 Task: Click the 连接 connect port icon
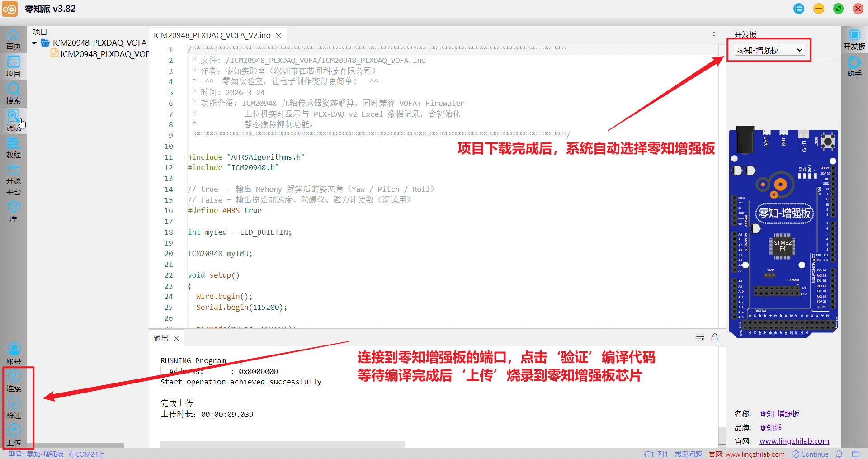coord(14,381)
